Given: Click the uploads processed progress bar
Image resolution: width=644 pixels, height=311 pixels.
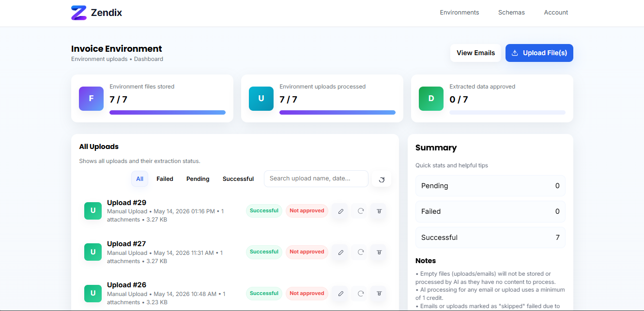Looking at the screenshot, I should pos(337,113).
